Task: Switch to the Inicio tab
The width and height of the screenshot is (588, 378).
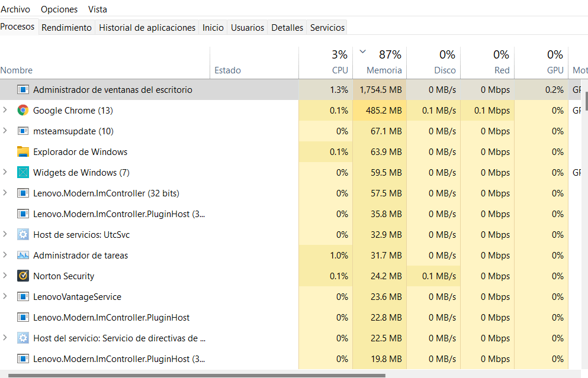Action: (213, 27)
